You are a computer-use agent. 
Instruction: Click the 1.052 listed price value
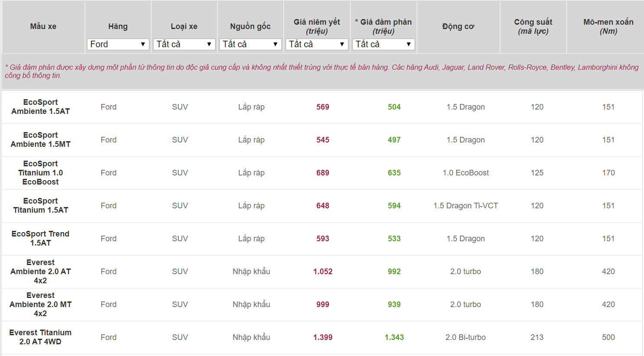click(x=323, y=272)
